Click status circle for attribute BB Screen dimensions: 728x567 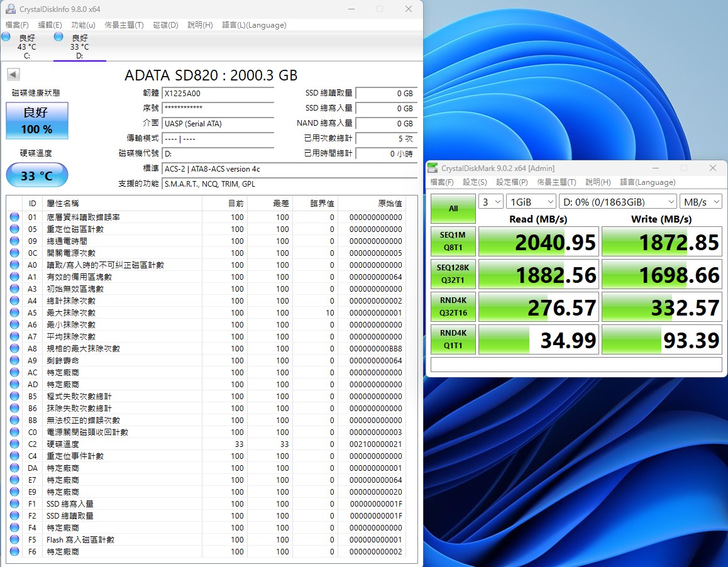coord(14,421)
